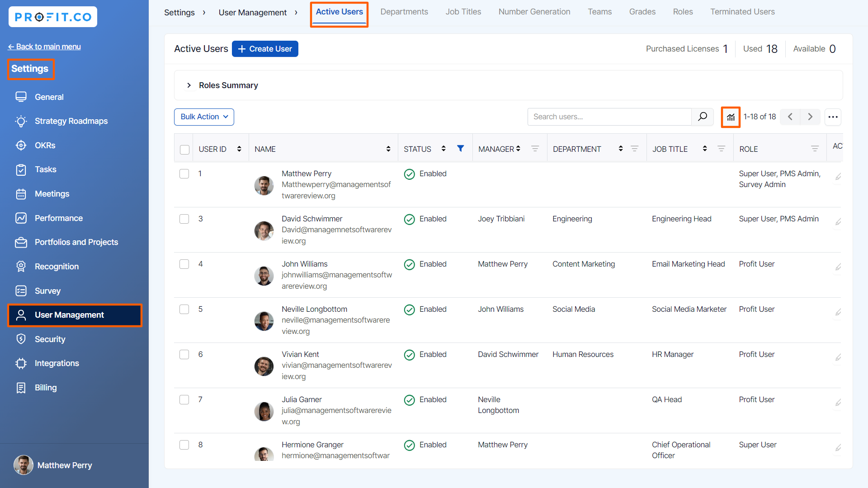
Task: Select Matthew Perry's row checkbox
Action: tap(184, 174)
